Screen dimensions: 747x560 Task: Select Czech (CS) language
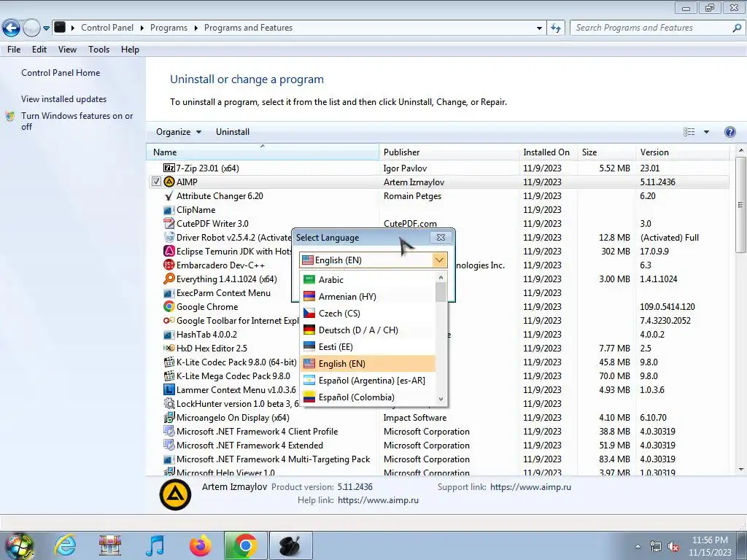(x=368, y=314)
